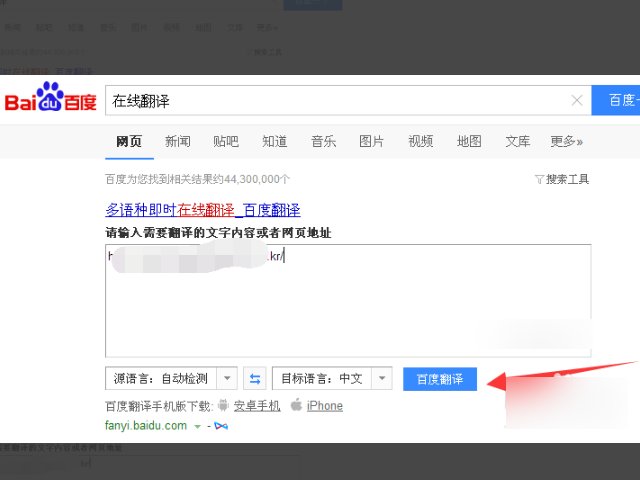Expand the green arrow beside fanyi.baidu.com
Viewport: 640px width, 480px height.
198,427
